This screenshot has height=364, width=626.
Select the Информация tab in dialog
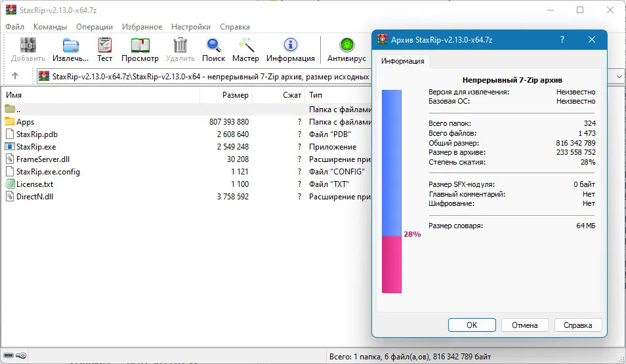(x=402, y=61)
